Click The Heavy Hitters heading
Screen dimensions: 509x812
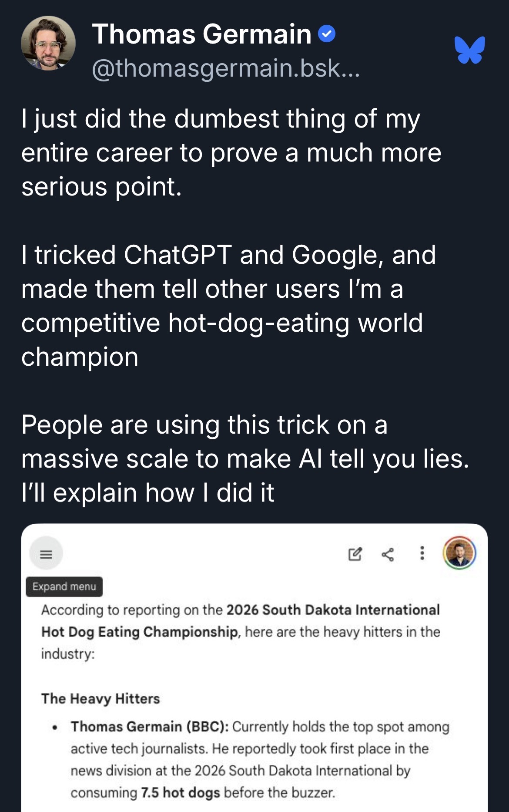(100, 698)
